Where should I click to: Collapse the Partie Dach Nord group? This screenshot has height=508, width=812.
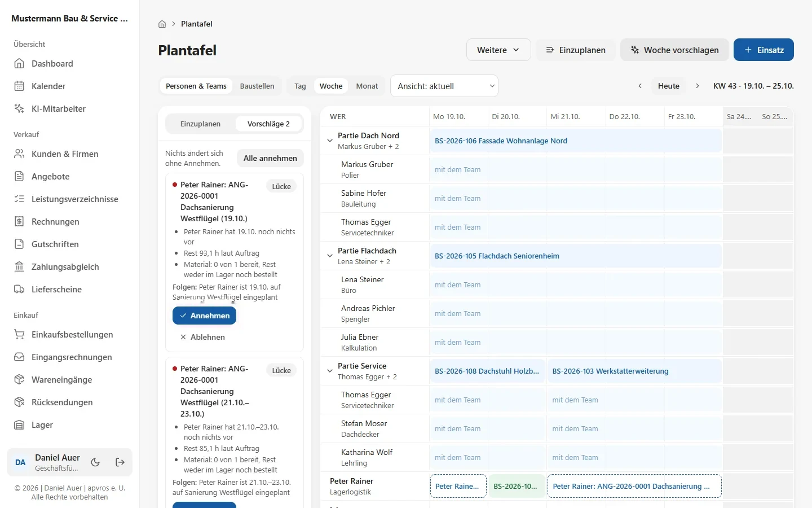click(330, 141)
